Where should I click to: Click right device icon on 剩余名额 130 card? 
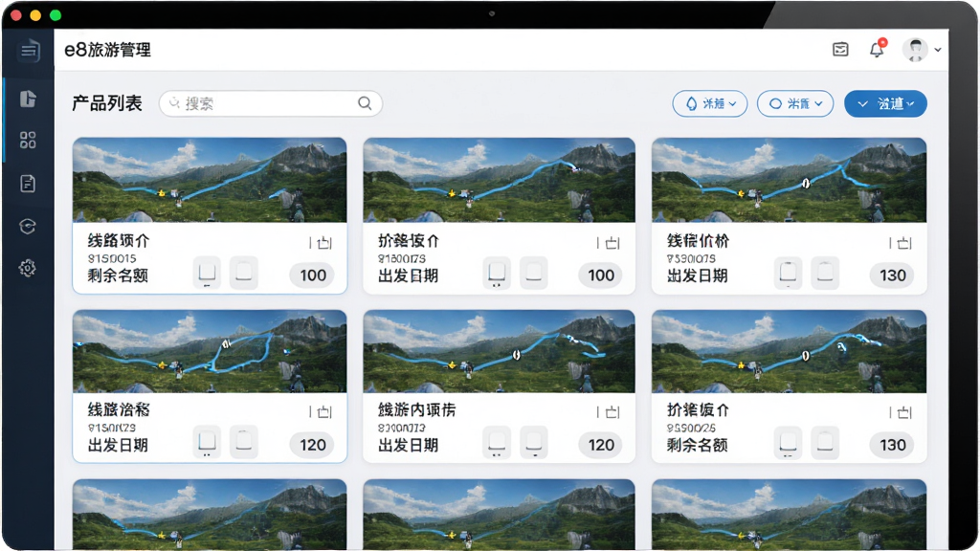825,442
